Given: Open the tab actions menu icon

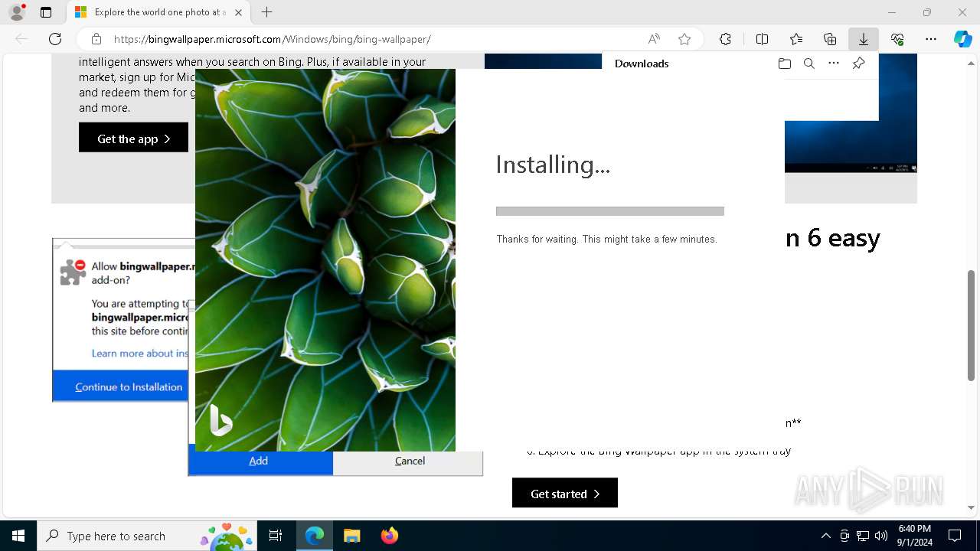Looking at the screenshot, I should pos(46,12).
